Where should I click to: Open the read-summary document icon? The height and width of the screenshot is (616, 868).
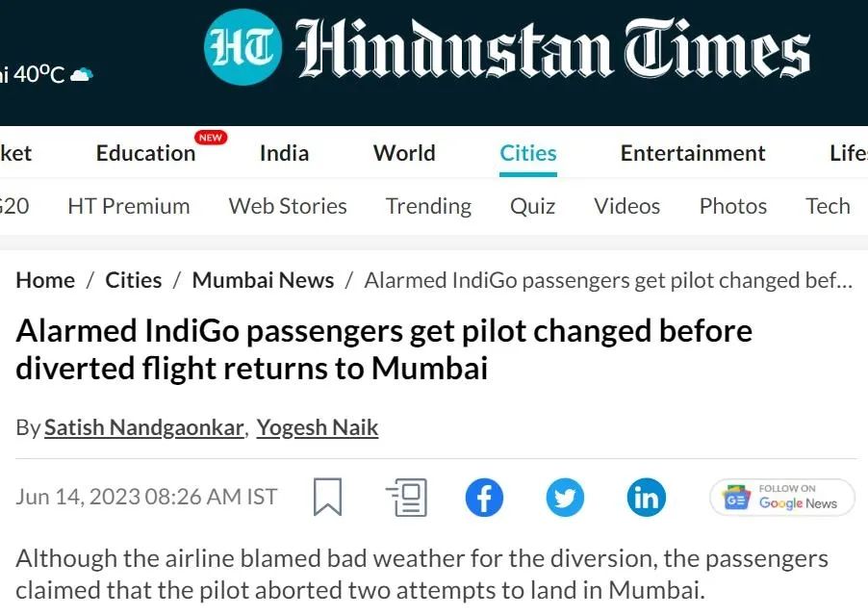(406, 497)
